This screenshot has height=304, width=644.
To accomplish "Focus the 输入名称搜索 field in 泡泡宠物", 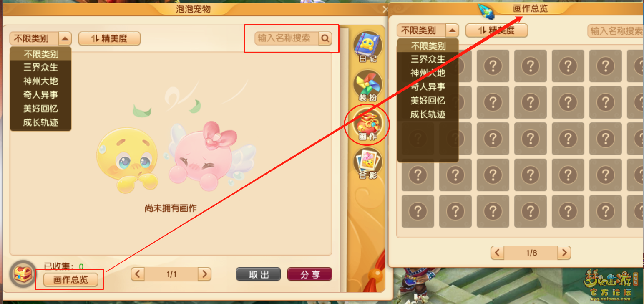I will 287,38.
